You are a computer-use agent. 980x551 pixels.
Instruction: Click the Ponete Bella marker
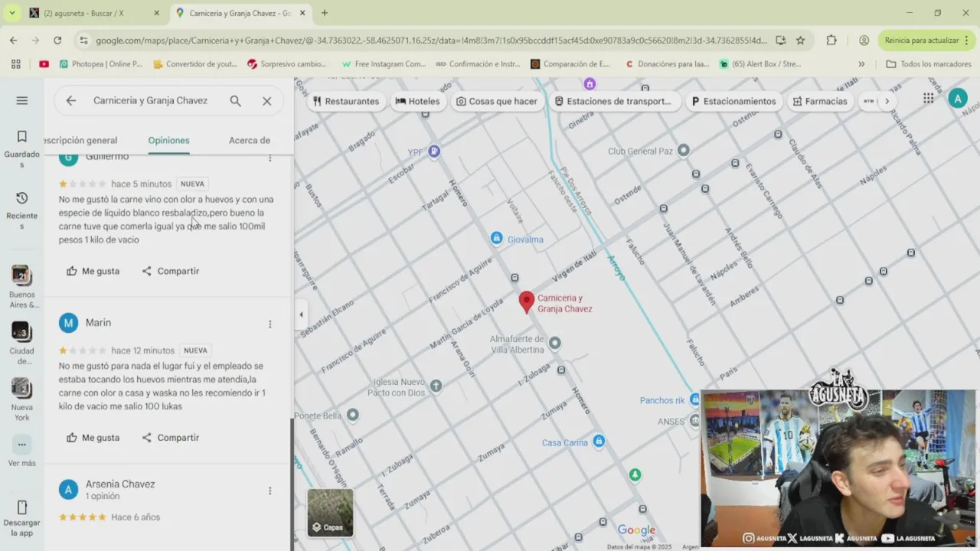coord(353,415)
